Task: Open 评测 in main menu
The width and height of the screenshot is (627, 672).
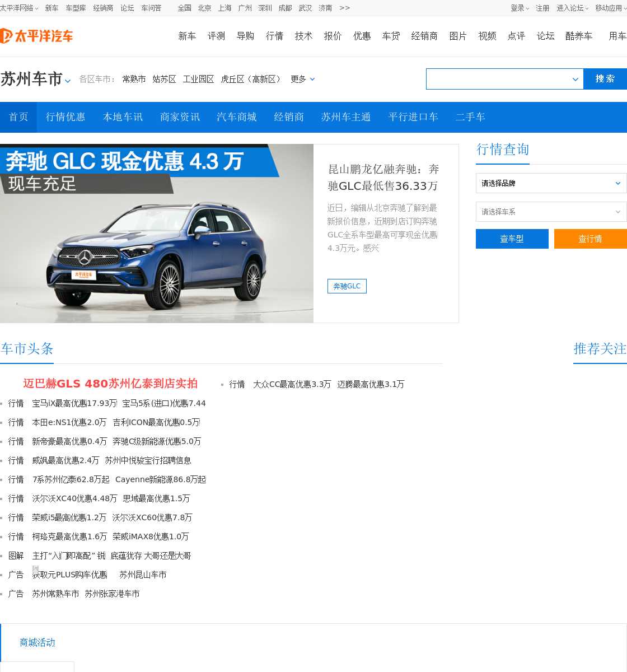Action: tap(216, 36)
